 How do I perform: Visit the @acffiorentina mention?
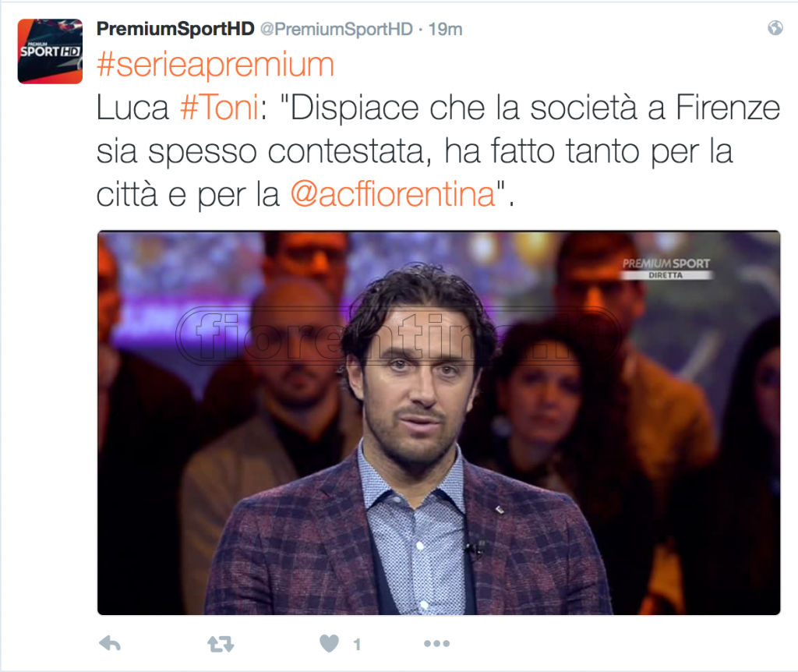tap(393, 194)
